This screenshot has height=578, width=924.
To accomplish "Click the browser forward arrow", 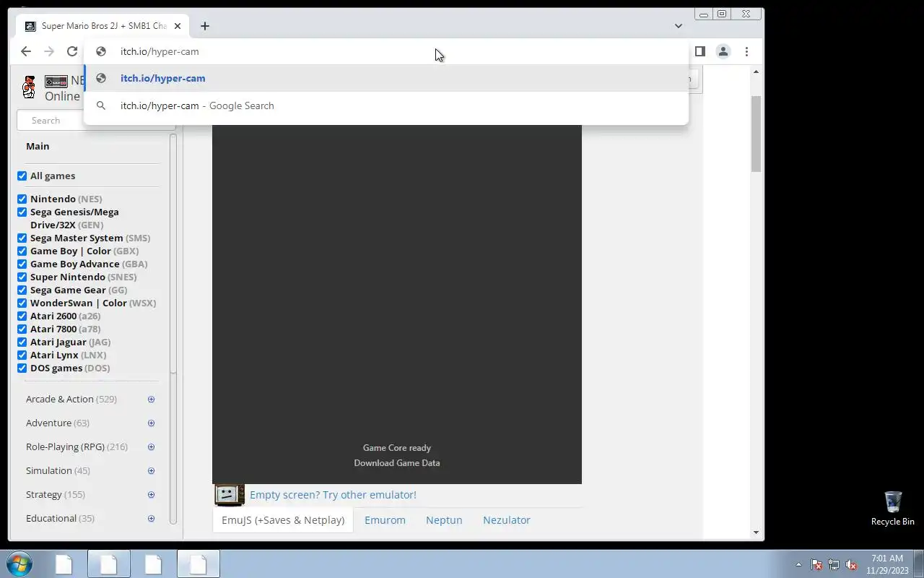I will pyautogui.click(x=49, y=51).
